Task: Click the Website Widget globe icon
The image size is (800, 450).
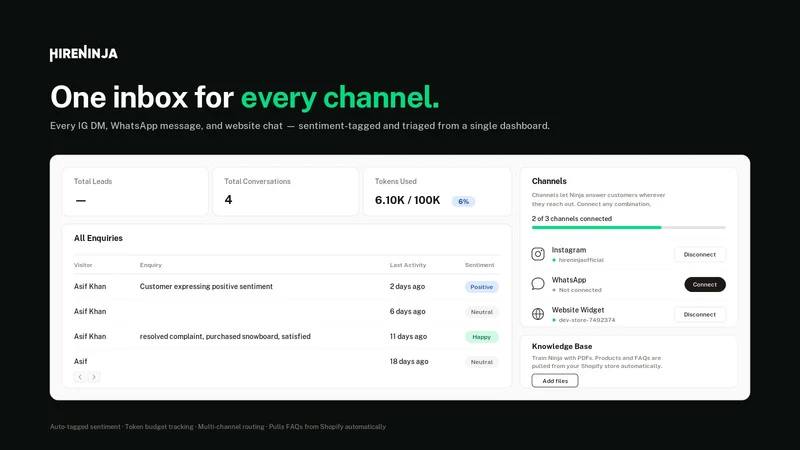Action: pos(538,314)
